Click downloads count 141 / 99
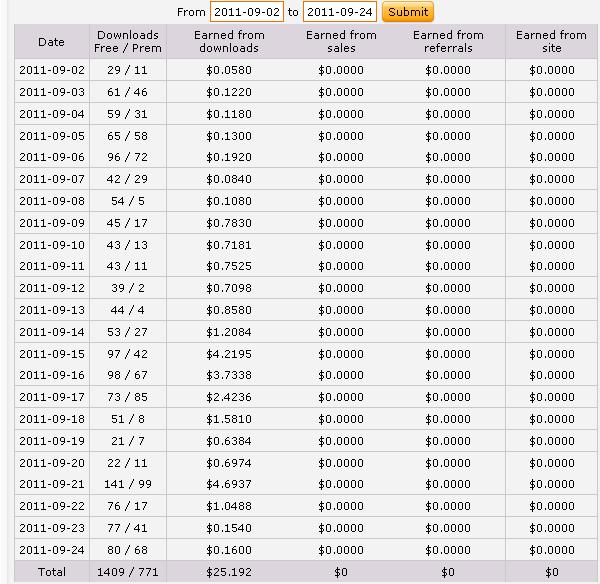This screenshot has width=600, height=584. (x=128, y=484)
